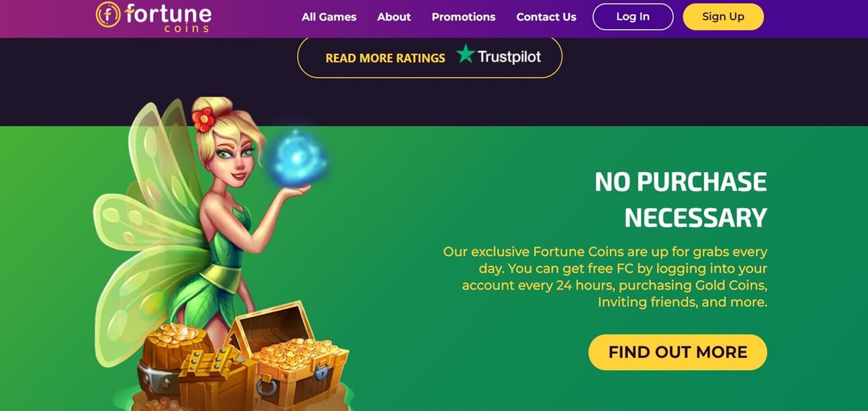Select Contact Us in navigation
The image size is (868, 411).
[x=546, y=17]
